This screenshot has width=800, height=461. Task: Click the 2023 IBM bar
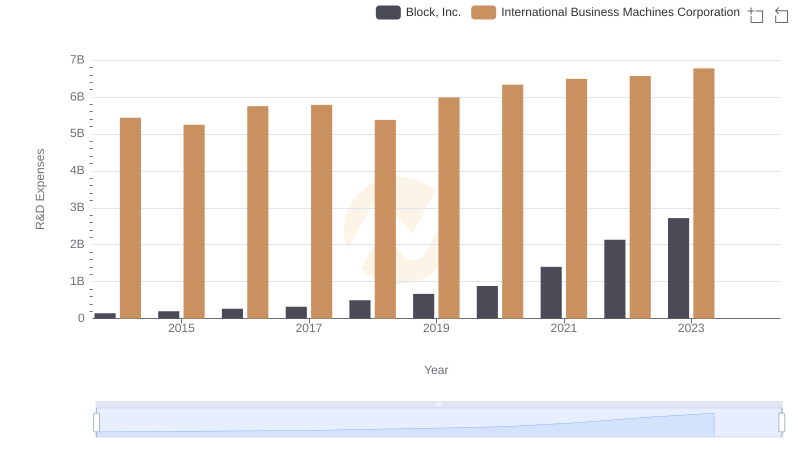pyautogui.click(x=704, y=193)
